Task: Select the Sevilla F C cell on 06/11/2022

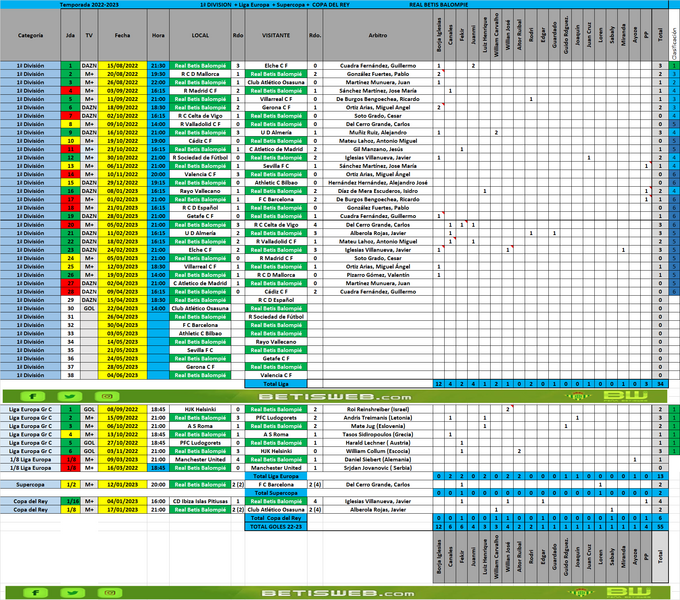Action: [276, 166]
